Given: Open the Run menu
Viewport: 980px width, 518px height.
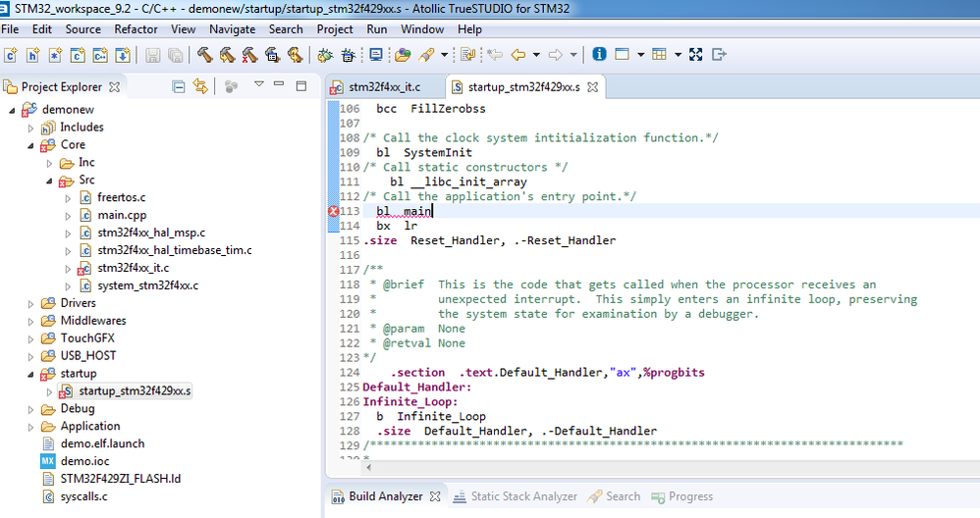Looking at the screenshot, I should pyautogui.click(x=377, y=29).
